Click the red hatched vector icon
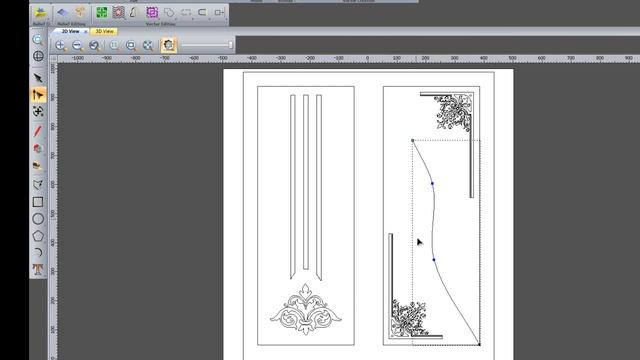The width and height of the screenshot is (640, 360). coord(118,12)
